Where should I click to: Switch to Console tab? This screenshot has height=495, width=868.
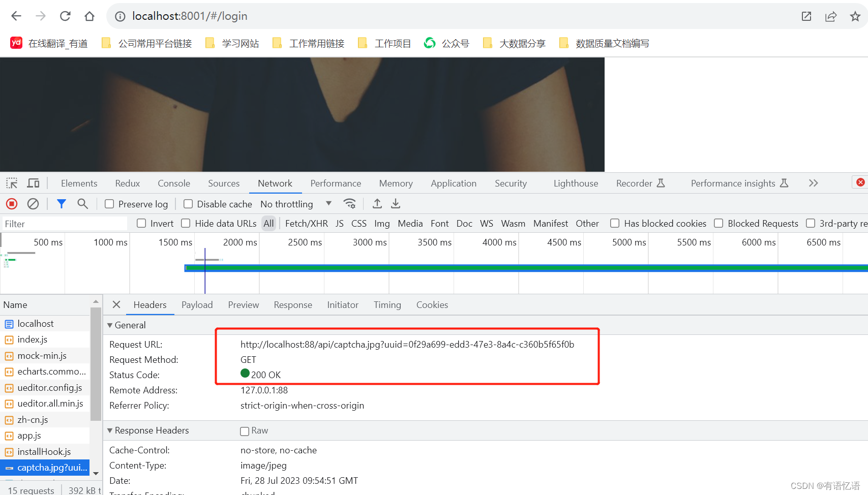[x=174, y=183]
